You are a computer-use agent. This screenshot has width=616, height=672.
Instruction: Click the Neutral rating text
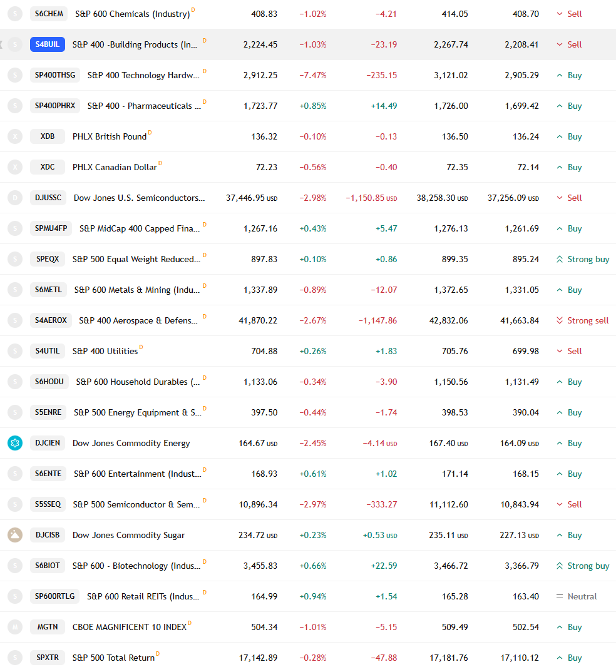[x=582, y=596]
